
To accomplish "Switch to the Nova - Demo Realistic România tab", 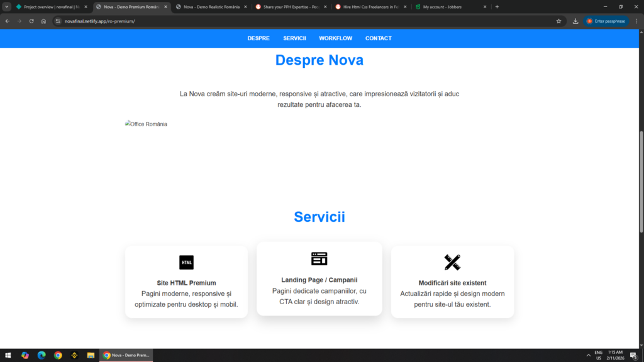I will [x=211, y=6].
